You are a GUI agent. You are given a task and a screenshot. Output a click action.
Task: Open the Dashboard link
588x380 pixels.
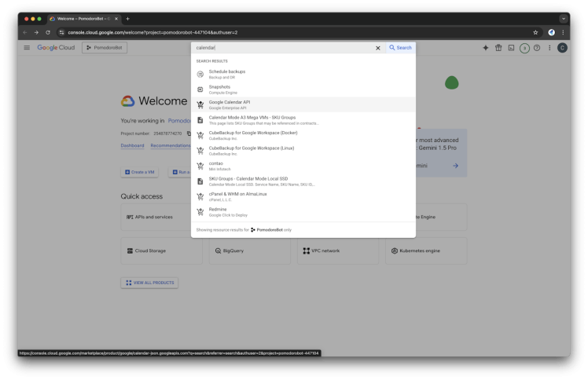pos(132,145)
